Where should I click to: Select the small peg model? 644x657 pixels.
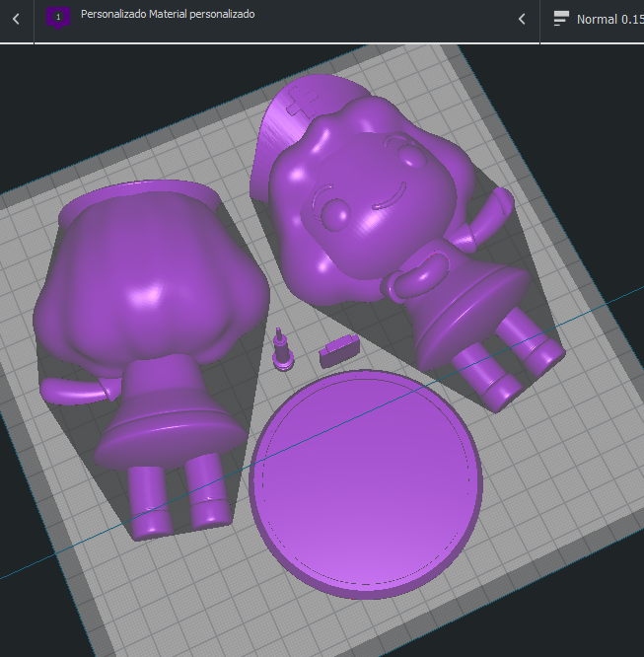click(x=282, y=350)
